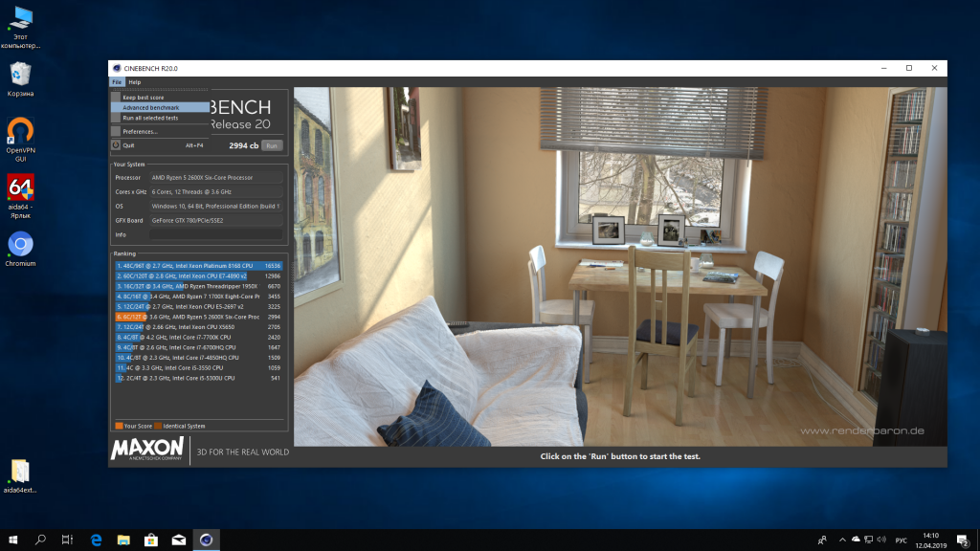Image resolution: width=980 pixels, height=551 pixels.
Task: Toggle Run all selected tests option
Action: point(150,118)
